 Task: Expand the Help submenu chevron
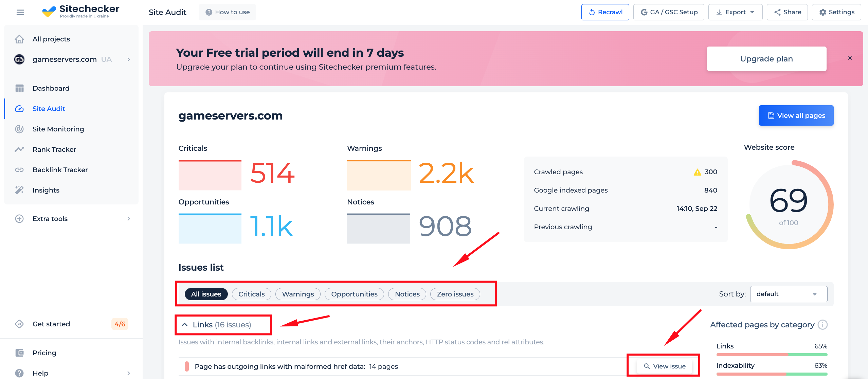coord(129,373)
